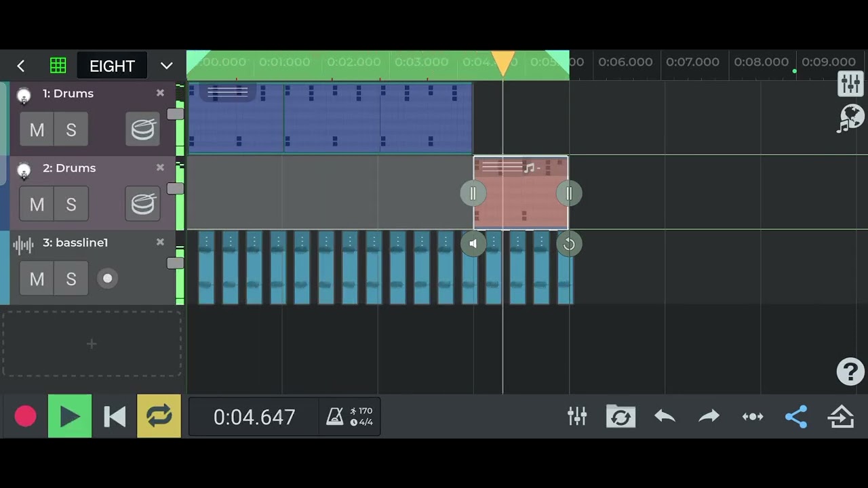This screenshot has width=868, height=488.
Task: Undo the last action
Action: tap(665, 416)
